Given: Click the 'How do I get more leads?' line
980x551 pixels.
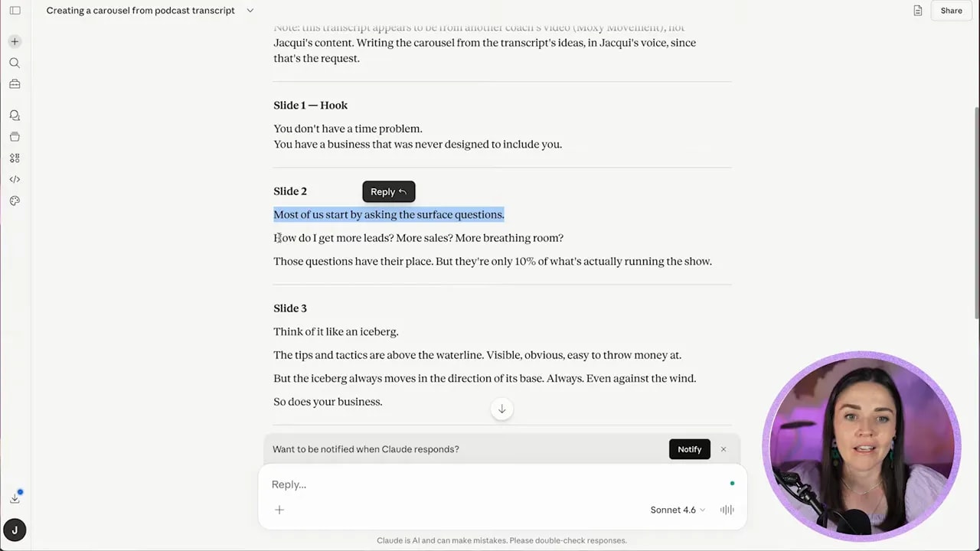Looking at the screenshot, I should (418, 238).
